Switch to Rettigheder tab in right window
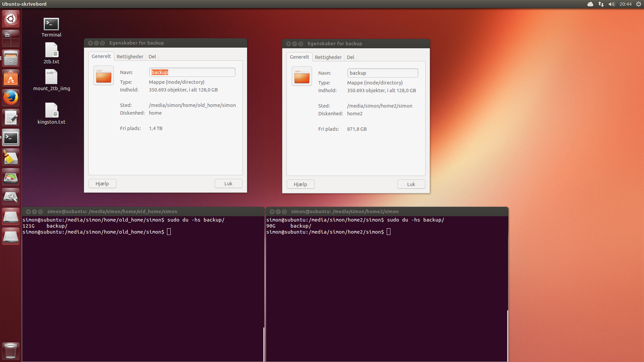The width and height of the screenshot is (644, 362). [x=328, y=57]
